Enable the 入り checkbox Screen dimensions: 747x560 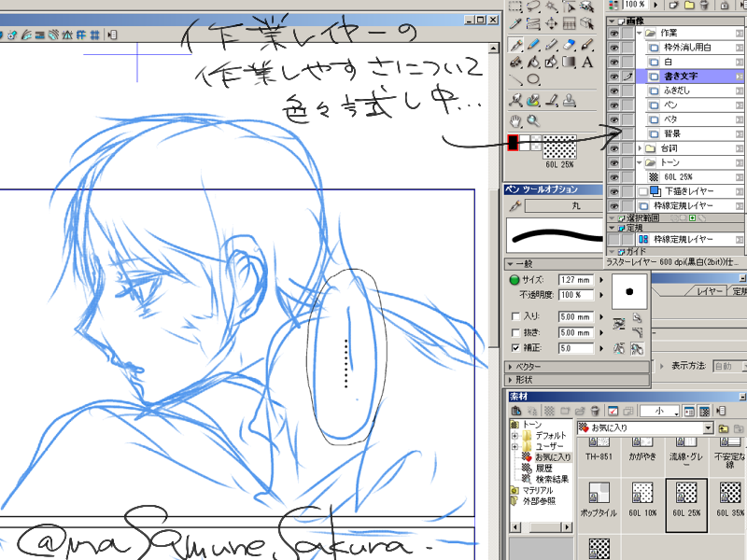pyautogui.click(x=514, y=317)
